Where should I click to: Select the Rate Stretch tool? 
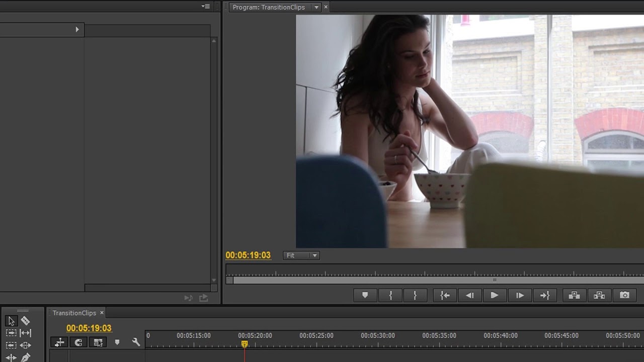point(25,333)
